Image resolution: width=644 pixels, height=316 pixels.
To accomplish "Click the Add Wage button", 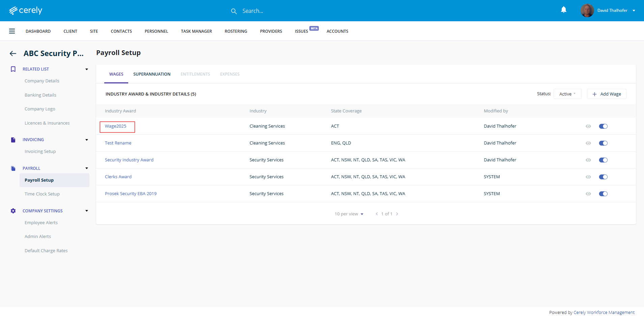I will pos(606,94).
